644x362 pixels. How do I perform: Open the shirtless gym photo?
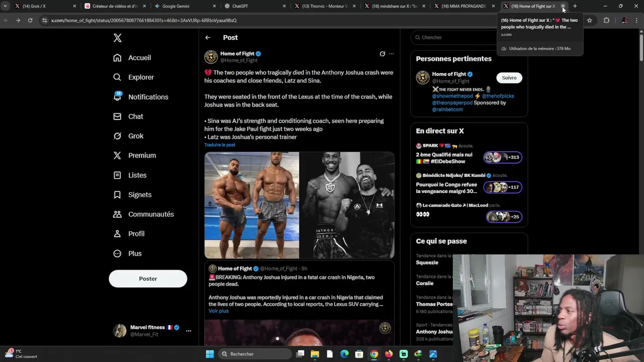252,205
